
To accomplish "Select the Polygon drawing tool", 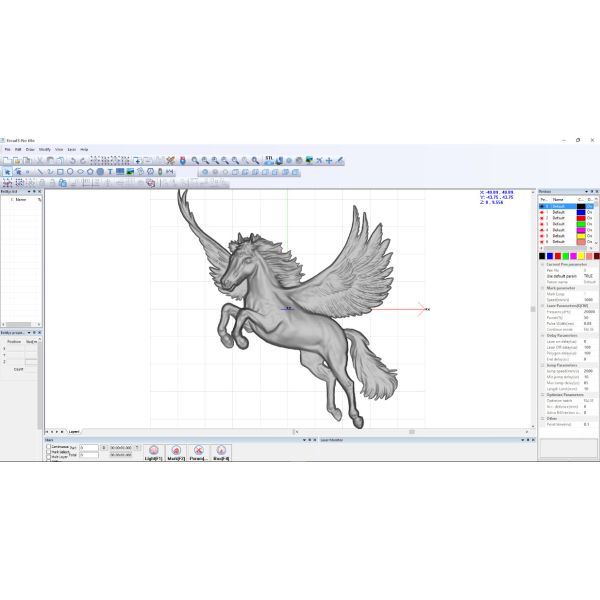I will [90, 172].
